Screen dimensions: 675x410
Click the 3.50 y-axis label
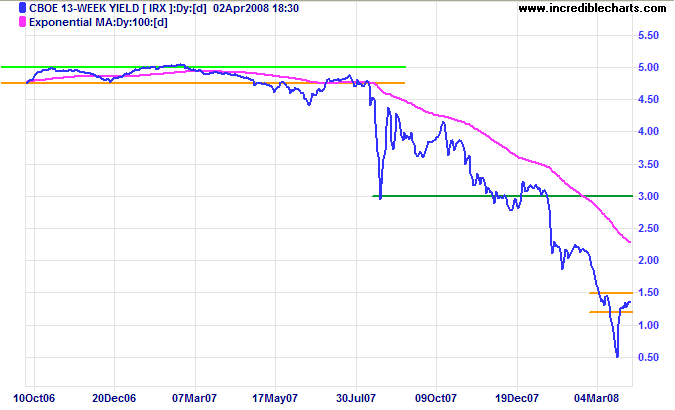648,164
